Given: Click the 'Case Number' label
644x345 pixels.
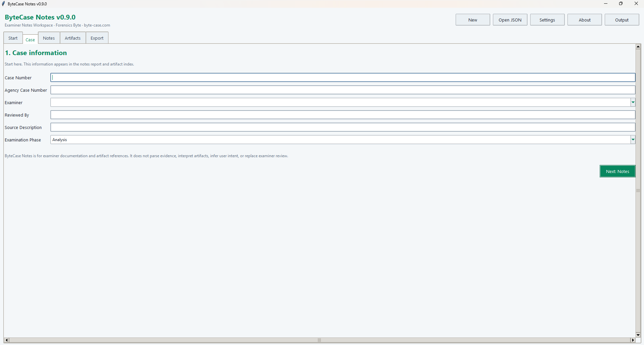Looking at the screenshot, I should click(x=18, y=78).
